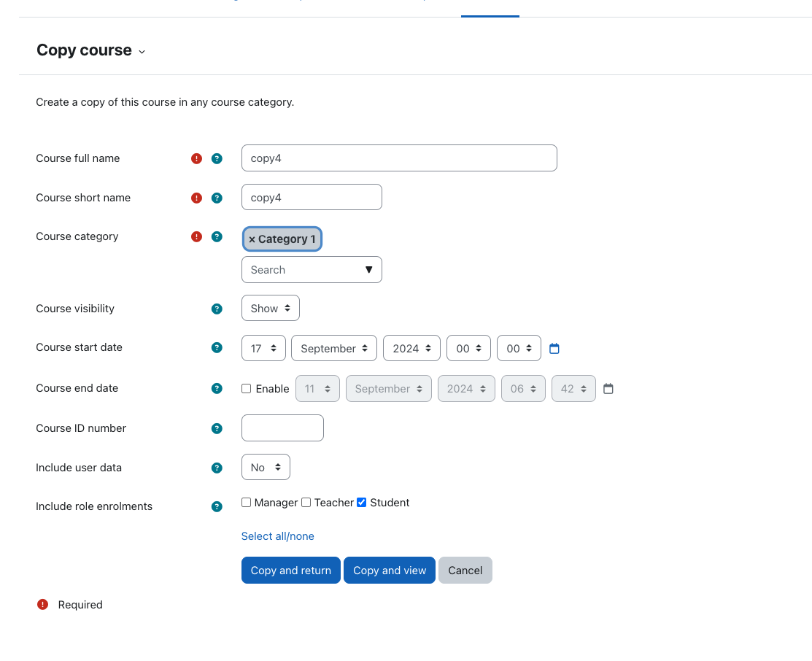Open start date minute dropdown
The image size is (812, 661).
pos(519,348)
